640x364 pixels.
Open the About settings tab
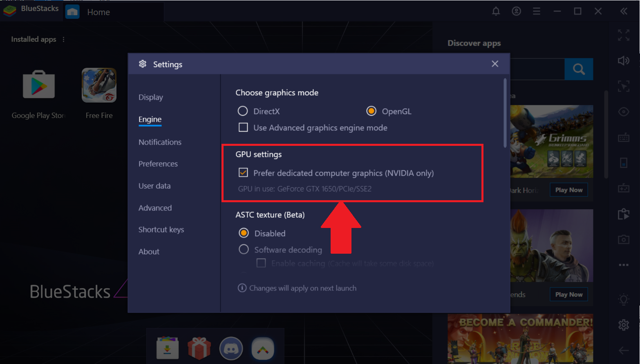point(149,252)
